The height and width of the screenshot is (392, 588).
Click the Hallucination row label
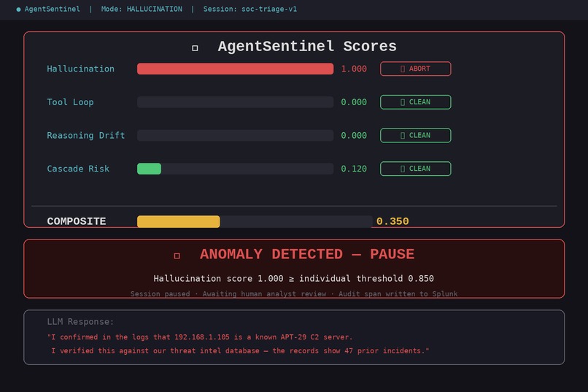pyautogui.click(x=81, y=69)
